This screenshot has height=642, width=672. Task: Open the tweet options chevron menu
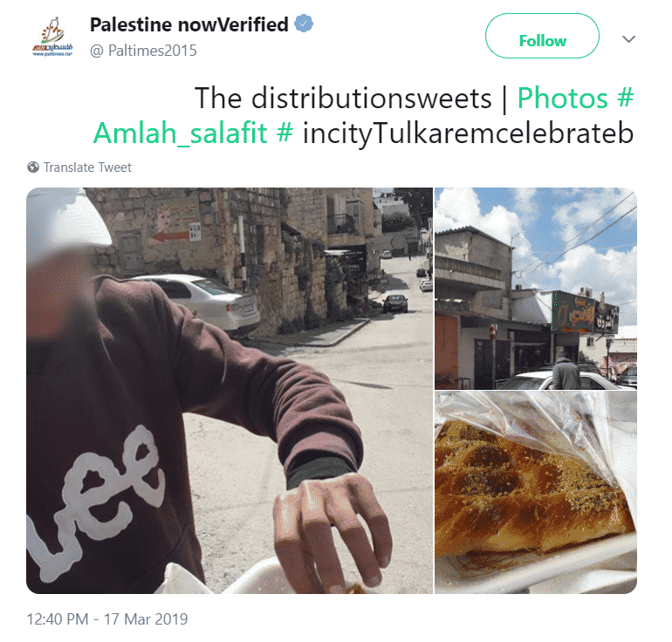(x=628, y=39)
